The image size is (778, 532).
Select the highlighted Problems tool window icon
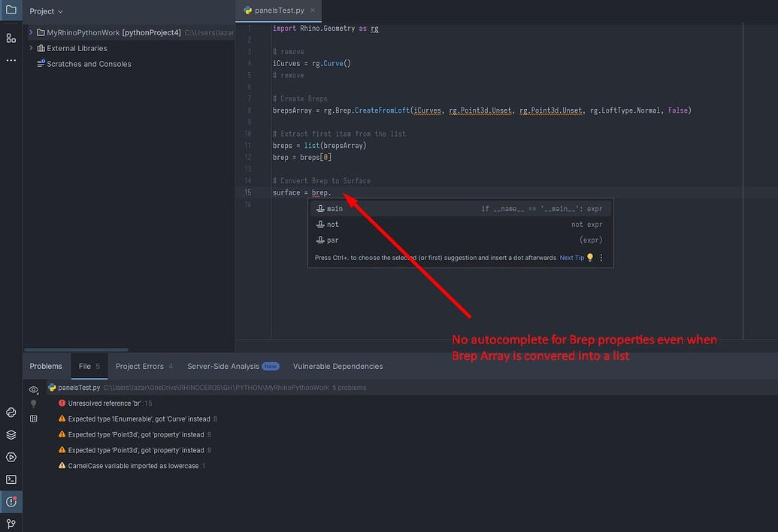[10, 500]
